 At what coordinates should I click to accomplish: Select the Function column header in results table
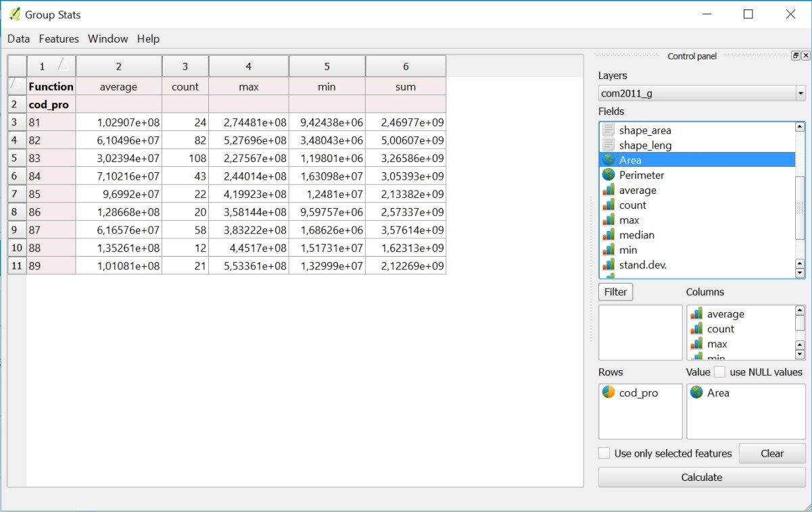[x=51, y=86]
